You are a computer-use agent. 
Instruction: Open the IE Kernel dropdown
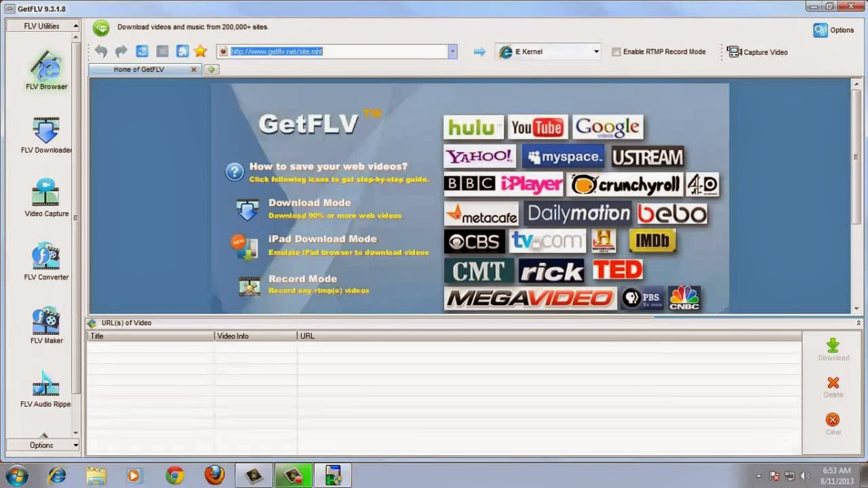point(549,52)
